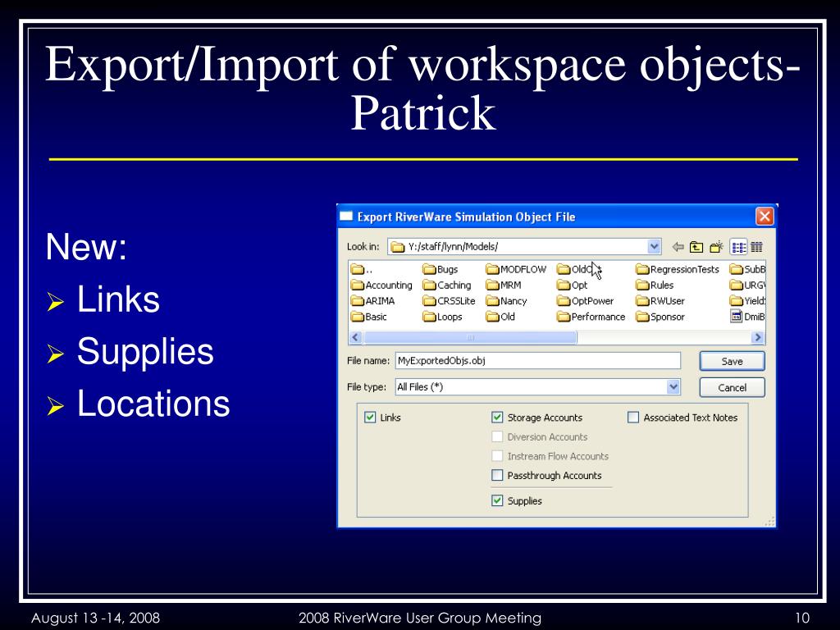Open the Caching folder
The image size is (840, 630).
pyautogui.click(x=447, y=285)
